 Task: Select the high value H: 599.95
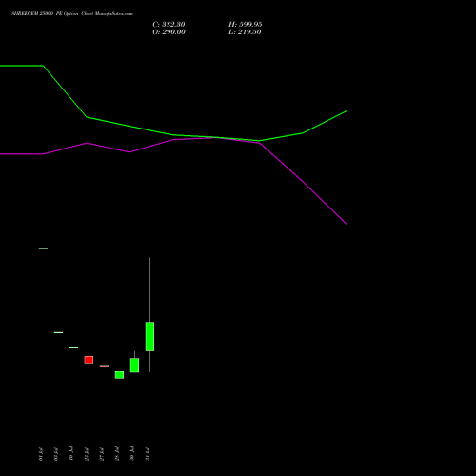(246, 25)
